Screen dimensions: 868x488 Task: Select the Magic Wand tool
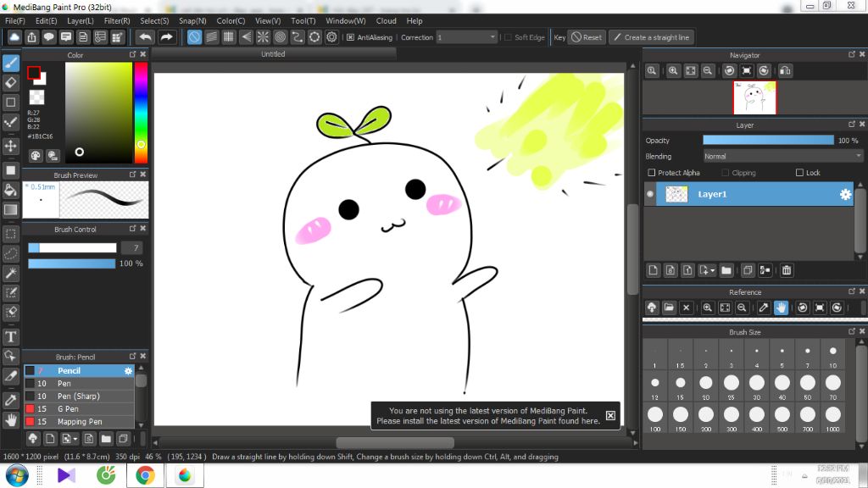[x=10, y=274]
